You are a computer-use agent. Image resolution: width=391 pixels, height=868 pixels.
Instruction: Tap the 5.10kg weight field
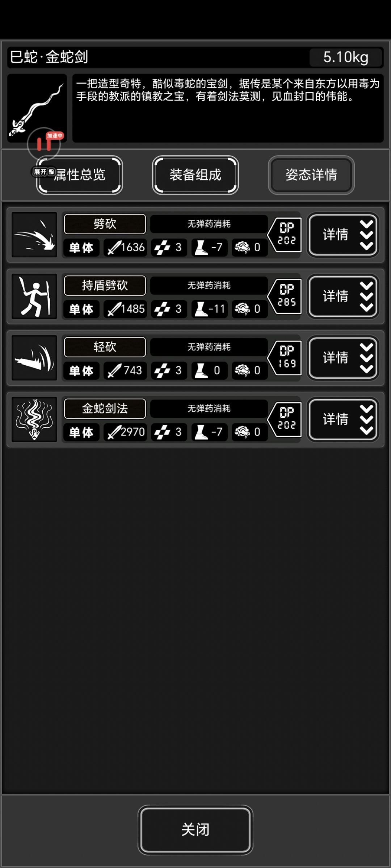346,57
